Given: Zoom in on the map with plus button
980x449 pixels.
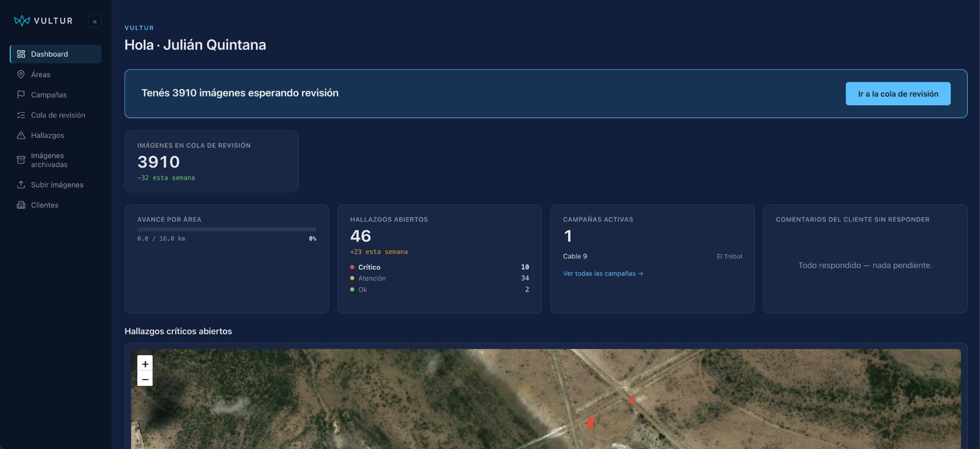Looking at the screenshot, I should [145, 363].
